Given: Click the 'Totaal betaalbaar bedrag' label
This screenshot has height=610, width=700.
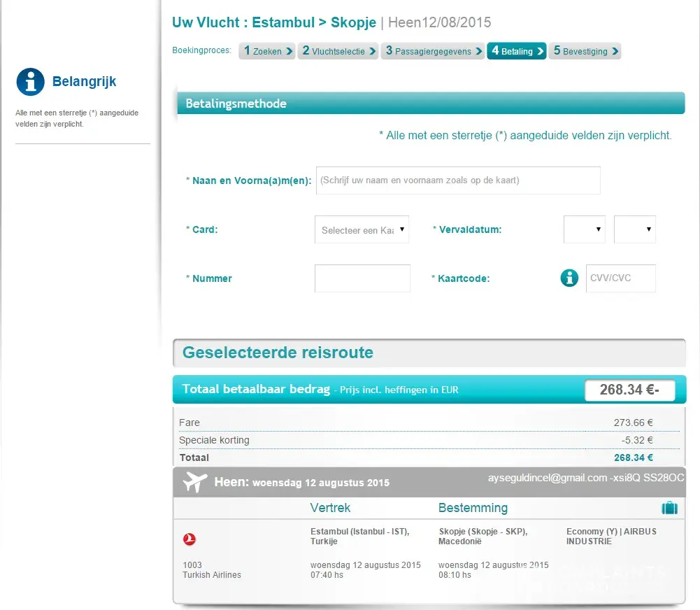Looking at the screenshot, I should pos(256,389).
